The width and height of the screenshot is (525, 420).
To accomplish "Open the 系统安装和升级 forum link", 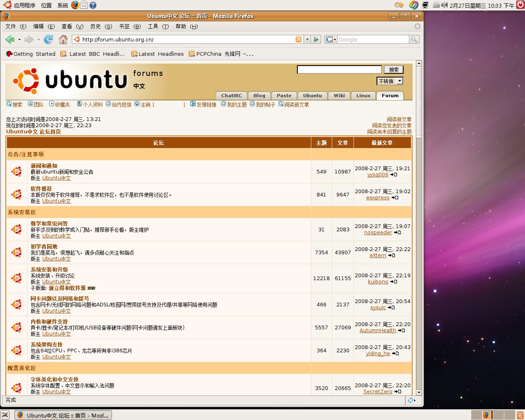I will pos(49,269).
